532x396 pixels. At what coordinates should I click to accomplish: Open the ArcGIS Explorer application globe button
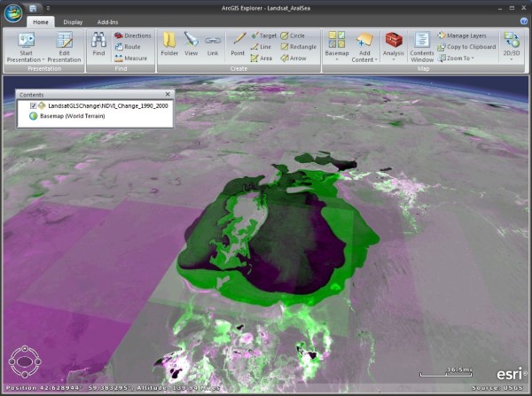tap(13, 13)
